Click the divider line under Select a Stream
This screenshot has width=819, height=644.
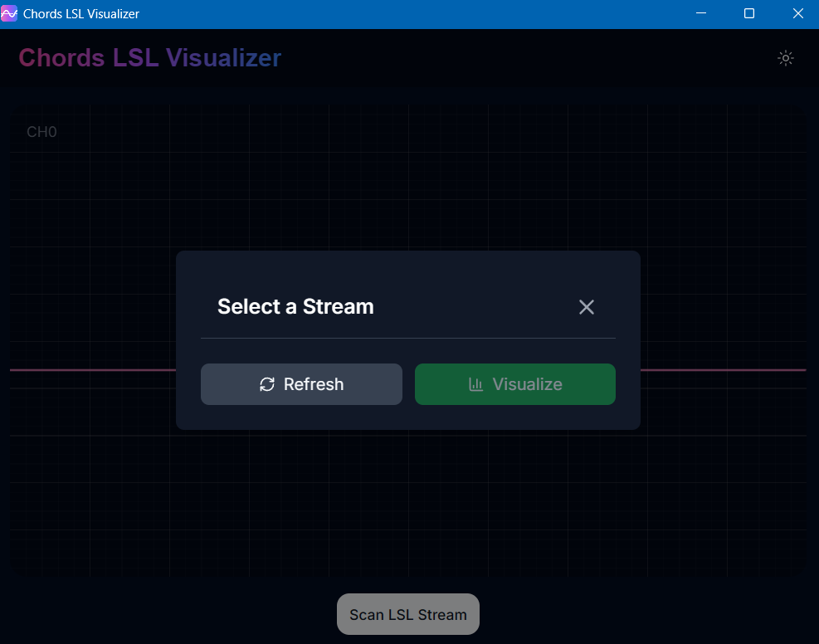coord(407,337)
